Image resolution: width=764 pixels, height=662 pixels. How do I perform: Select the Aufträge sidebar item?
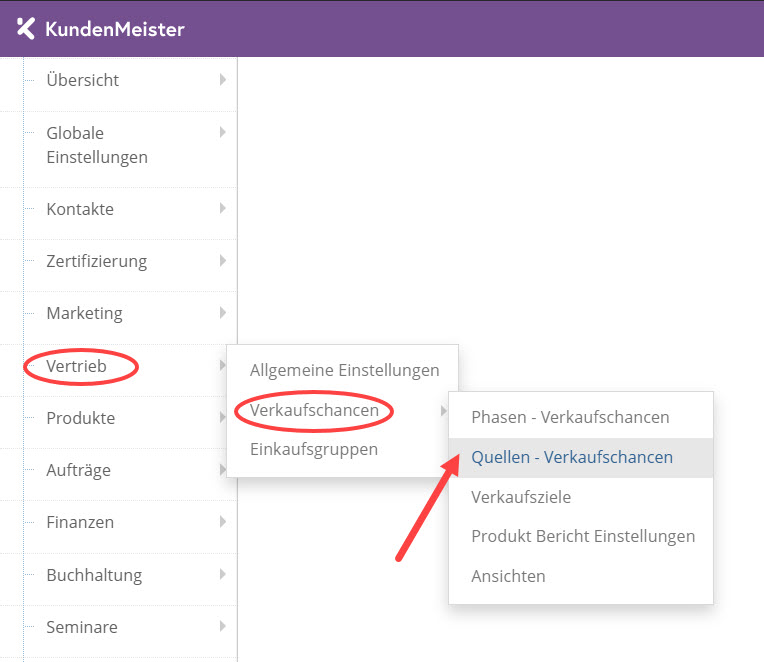[78, 470]
